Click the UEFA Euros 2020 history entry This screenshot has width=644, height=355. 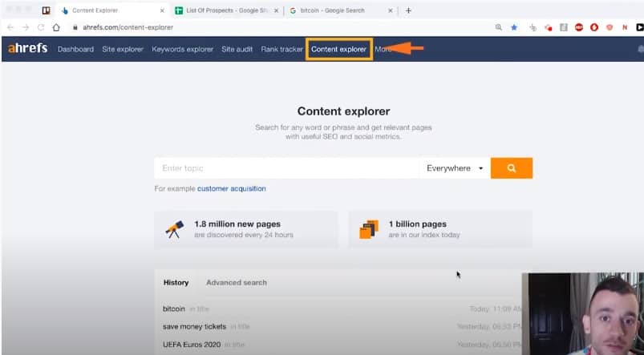(192, 345)
